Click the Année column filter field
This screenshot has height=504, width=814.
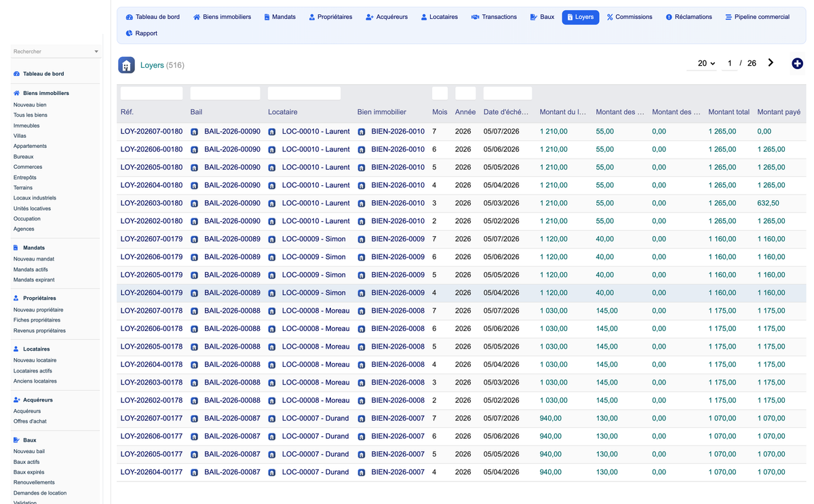(465, 94)
